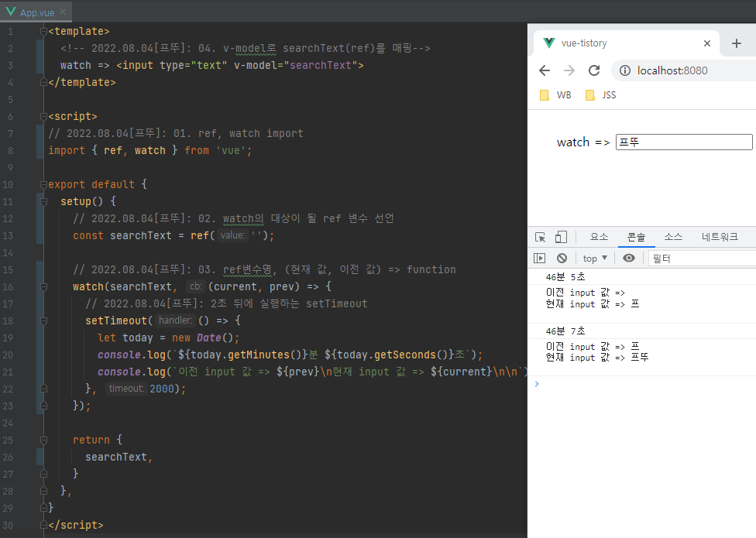The image size is (756, 538).
Task: Click the Vue logo on App.vue tab
Action: [x=11, y=12]
